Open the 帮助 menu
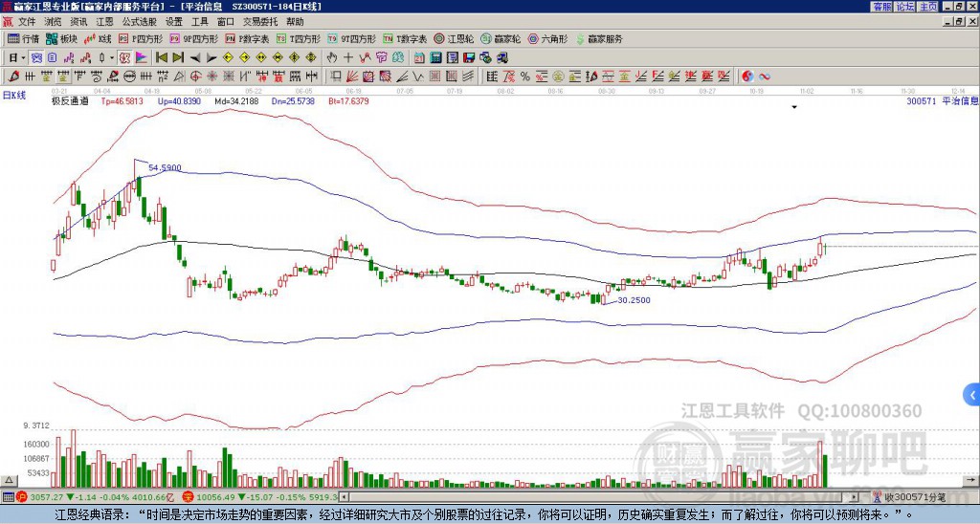Image resolution: width=980 pixels, height=524 pixels. pos(295,22)
